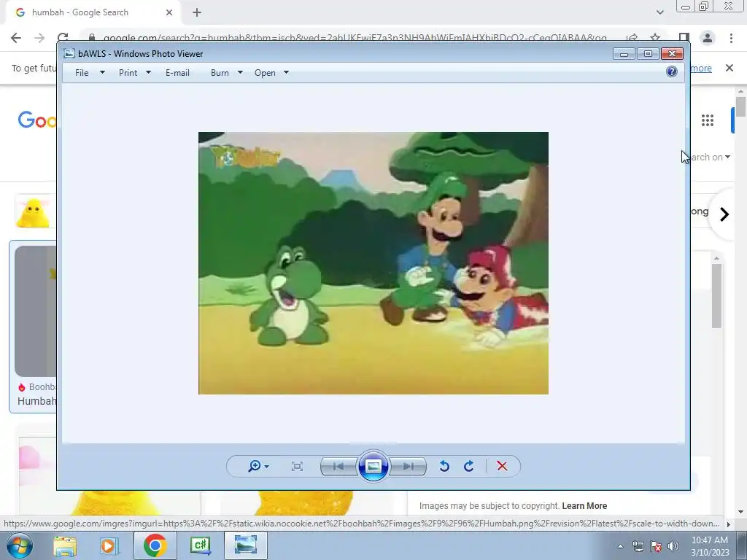Go back in Chrome

[x=16, y=38]
